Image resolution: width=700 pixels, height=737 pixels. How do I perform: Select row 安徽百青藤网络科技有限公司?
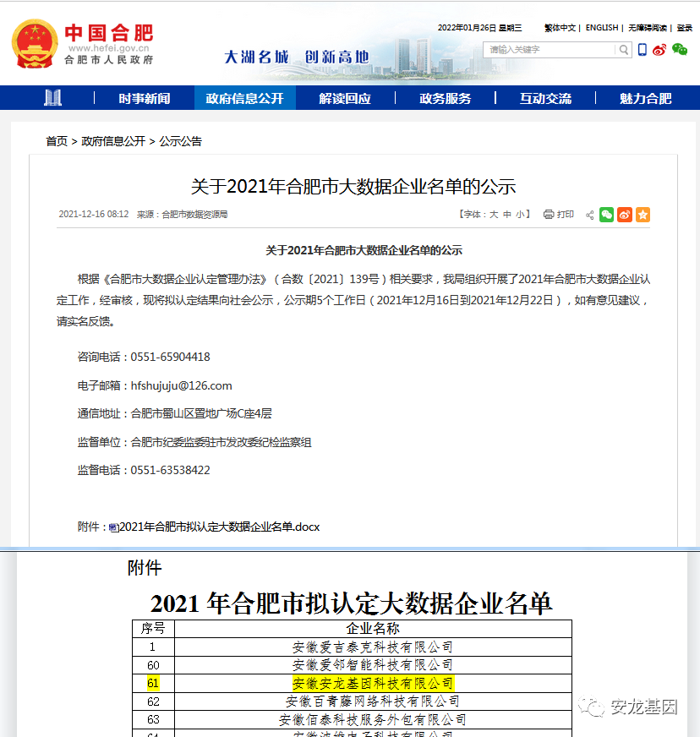point(373,702)
